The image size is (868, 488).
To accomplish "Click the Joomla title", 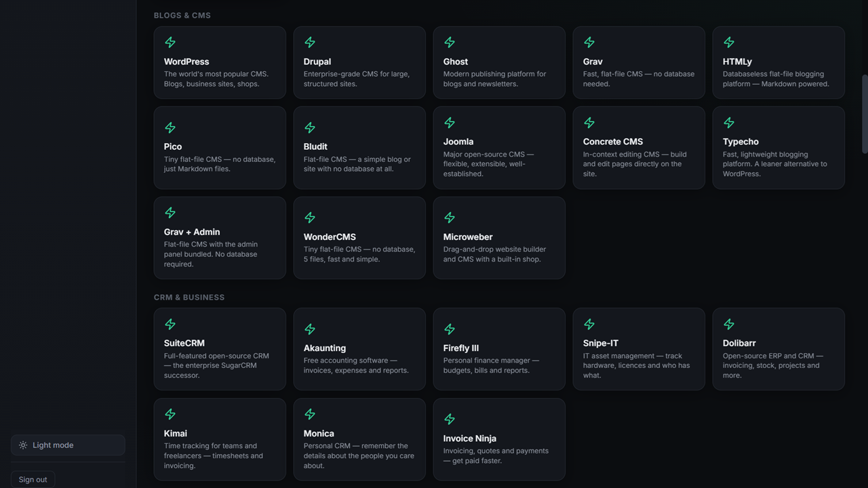I will (x=458, y=142).
